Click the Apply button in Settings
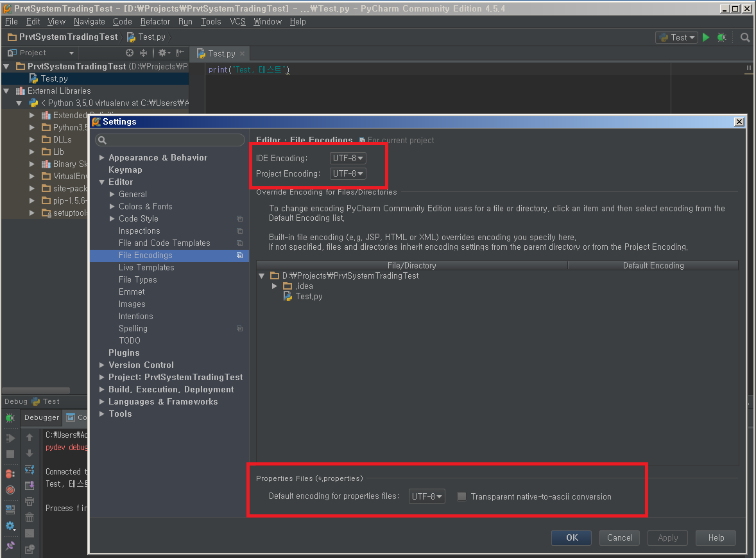The width and height of the screenshot is (756, 558). pos(668,537)
